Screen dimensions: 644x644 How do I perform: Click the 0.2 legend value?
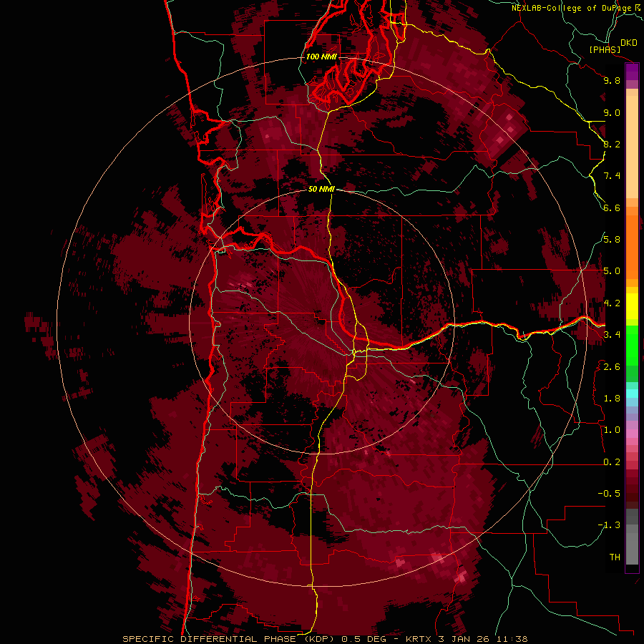(612, 462)
